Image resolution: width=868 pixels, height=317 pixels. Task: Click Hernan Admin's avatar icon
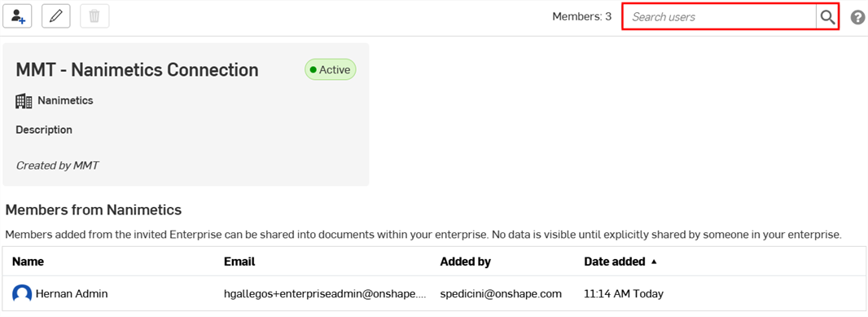click(x=22, y=293)
